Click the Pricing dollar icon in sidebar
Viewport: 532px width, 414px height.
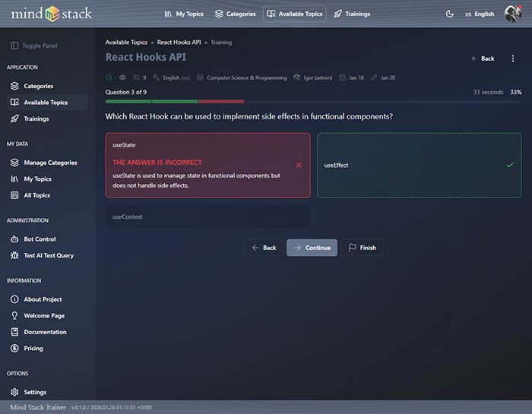15,348
